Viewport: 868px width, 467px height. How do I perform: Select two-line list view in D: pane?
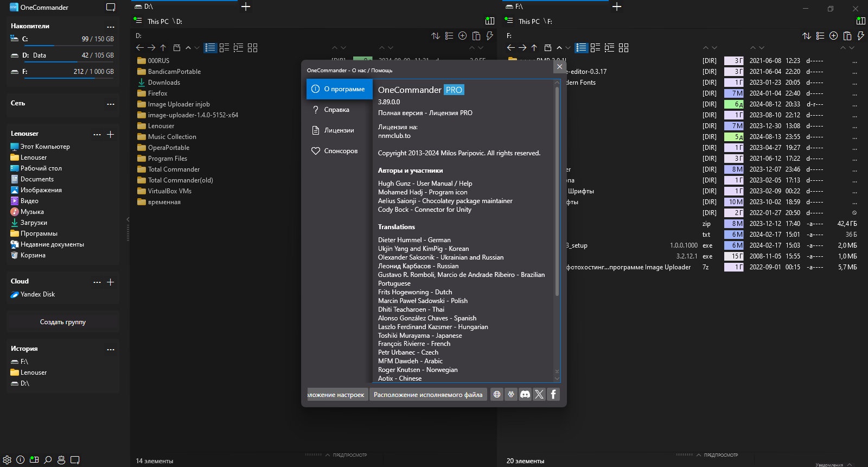point(225,48)
